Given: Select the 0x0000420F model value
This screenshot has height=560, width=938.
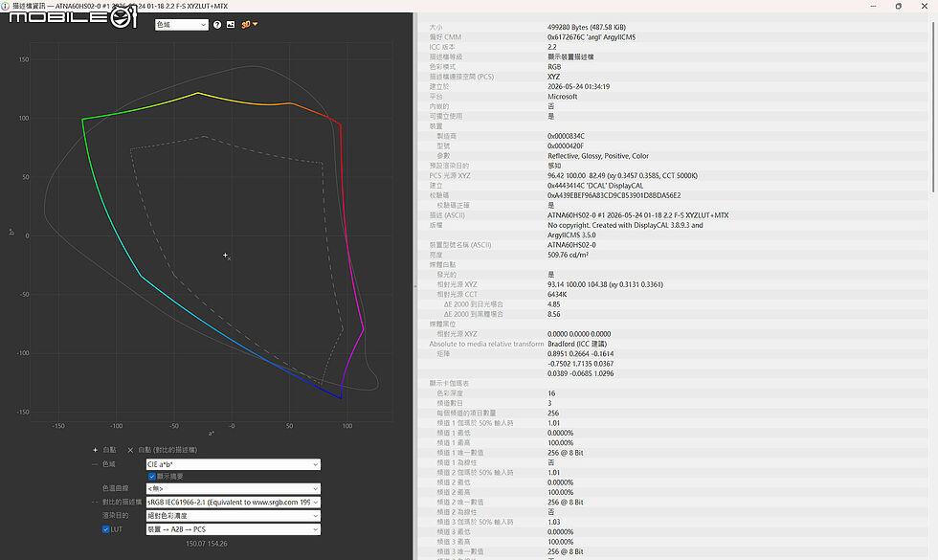Looking at the screenshot, I should pyautogui.click(x=566, y=146).
